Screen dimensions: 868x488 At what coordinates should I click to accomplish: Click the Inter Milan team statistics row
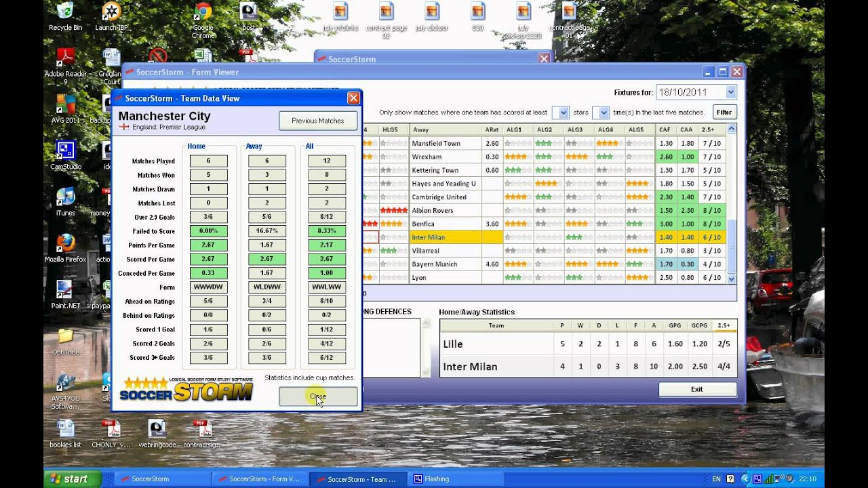click(588, 367)
